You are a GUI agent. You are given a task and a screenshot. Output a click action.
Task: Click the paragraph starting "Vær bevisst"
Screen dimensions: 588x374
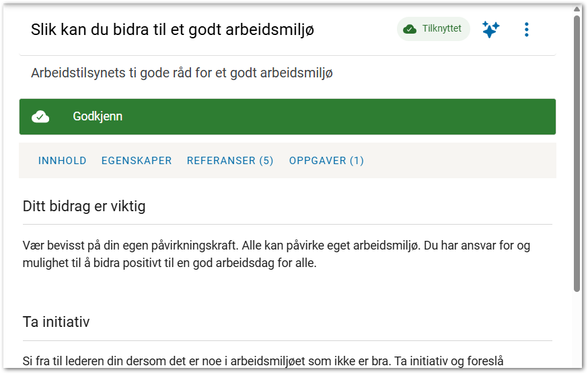pos(276,254)
